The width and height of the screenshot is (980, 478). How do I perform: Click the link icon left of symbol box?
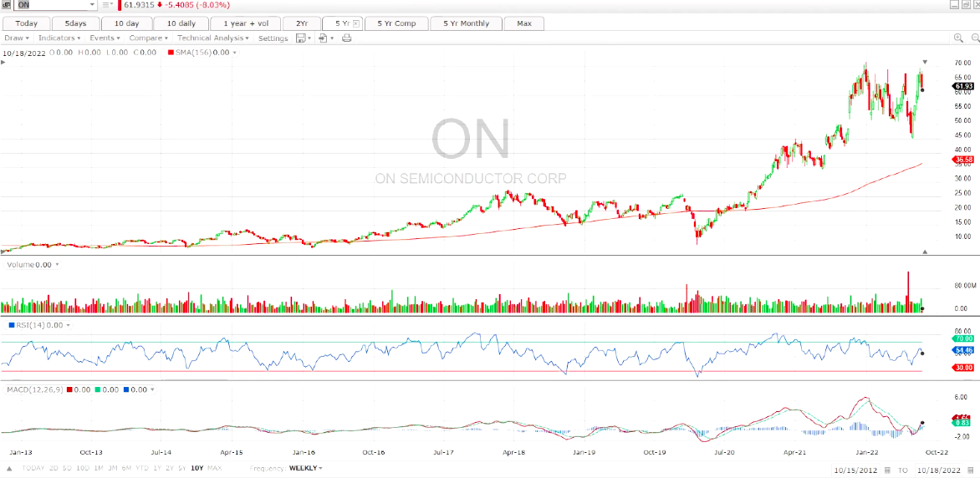click(6, 5)
